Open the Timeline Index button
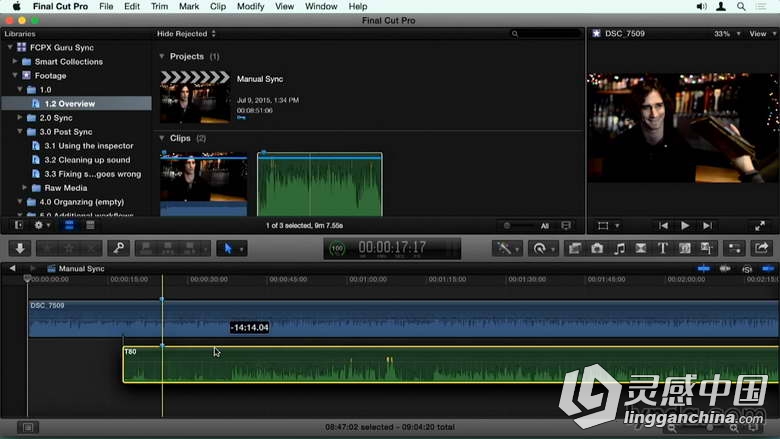The image size is (780, 439). pos(28,427)
